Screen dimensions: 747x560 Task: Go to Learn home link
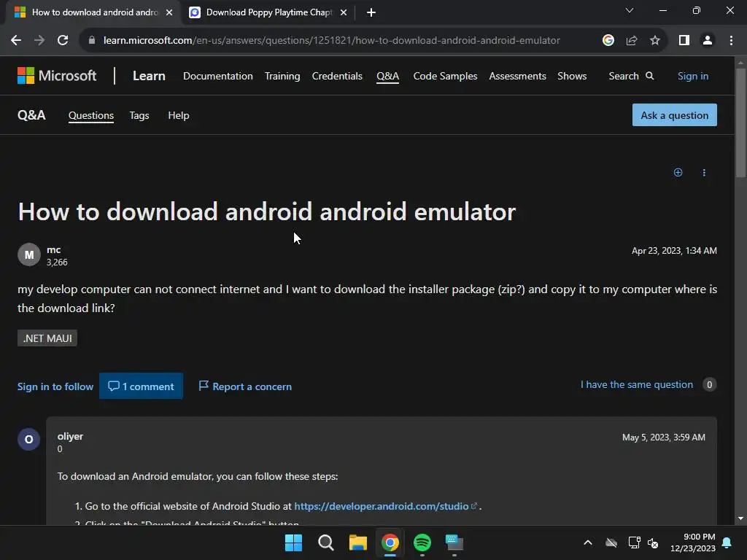coord(149,76)
